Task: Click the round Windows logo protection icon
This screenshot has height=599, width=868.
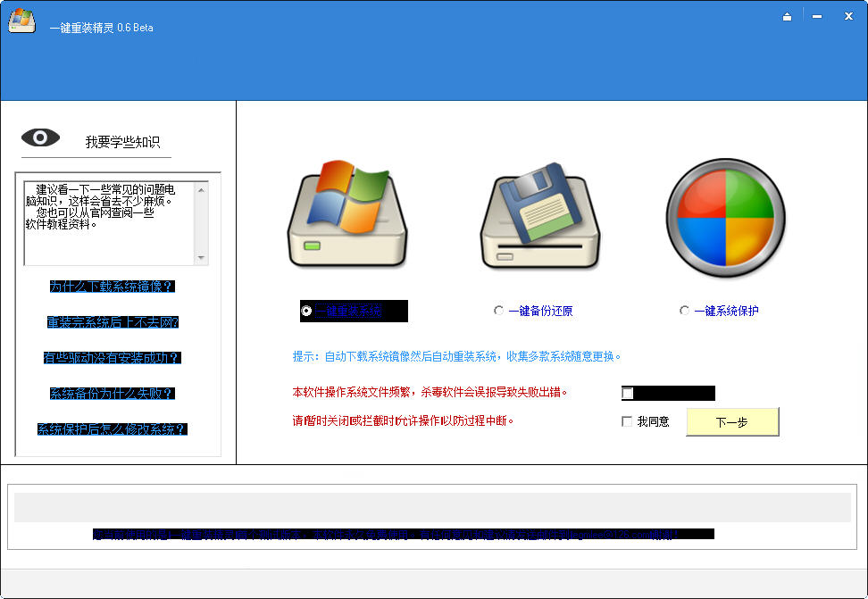Action: [x=726, y=215]
